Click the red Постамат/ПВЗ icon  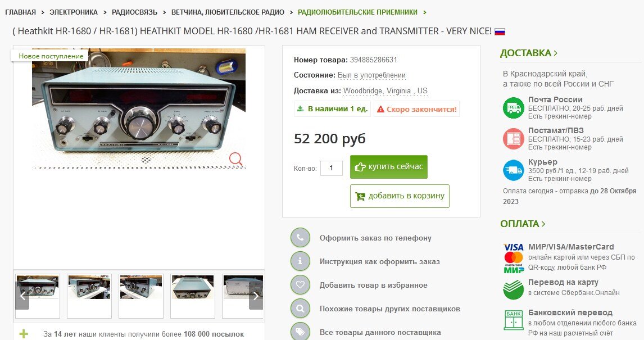click(514, 139)
